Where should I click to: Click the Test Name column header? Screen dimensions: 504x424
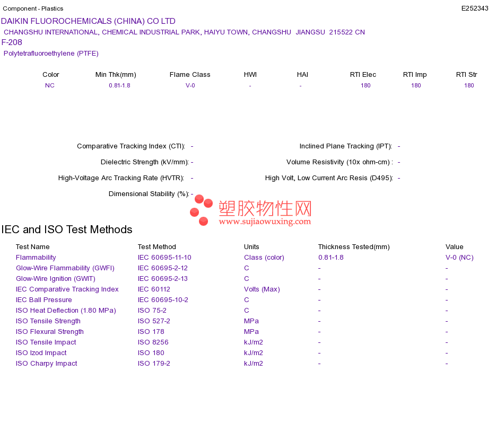(x=33, y=246)
